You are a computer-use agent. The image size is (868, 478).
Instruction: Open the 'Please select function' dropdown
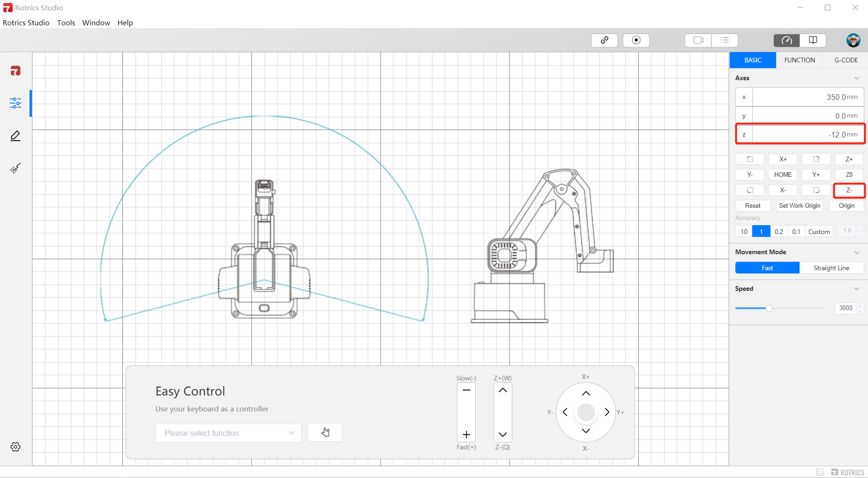click(228, 433)
